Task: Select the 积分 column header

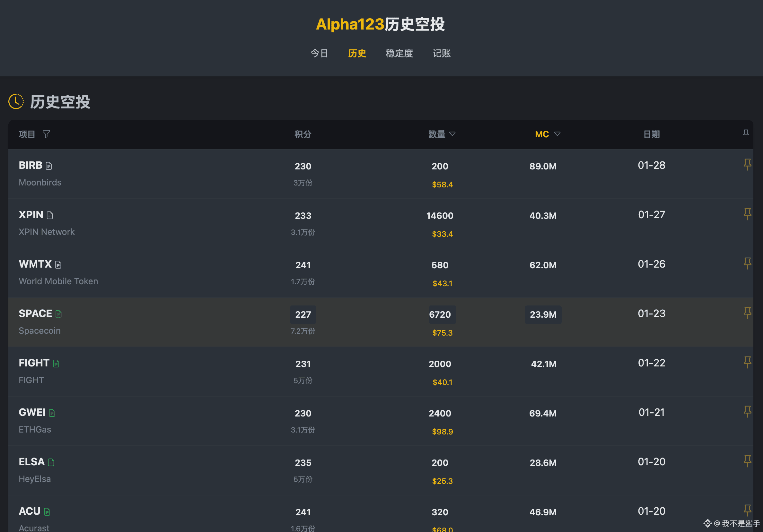Action: (x=303, y=134)
